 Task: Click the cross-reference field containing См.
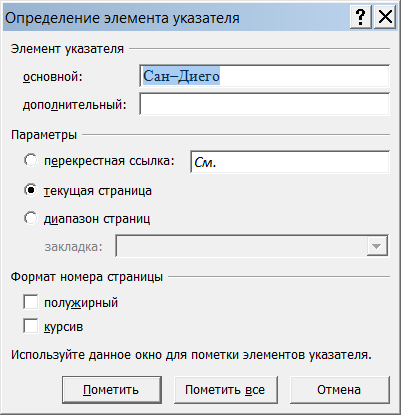(290, 162)
